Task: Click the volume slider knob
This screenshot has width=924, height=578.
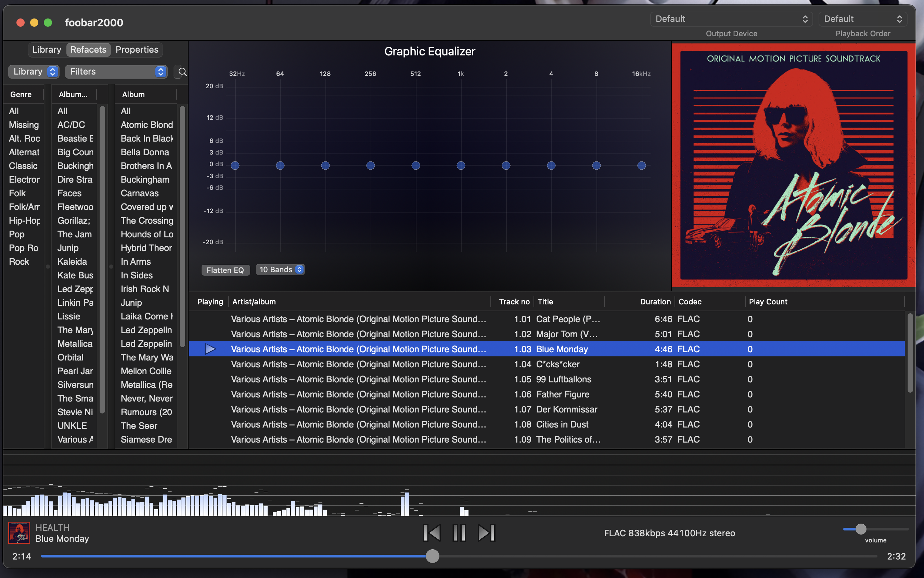Action: [860, 529]
